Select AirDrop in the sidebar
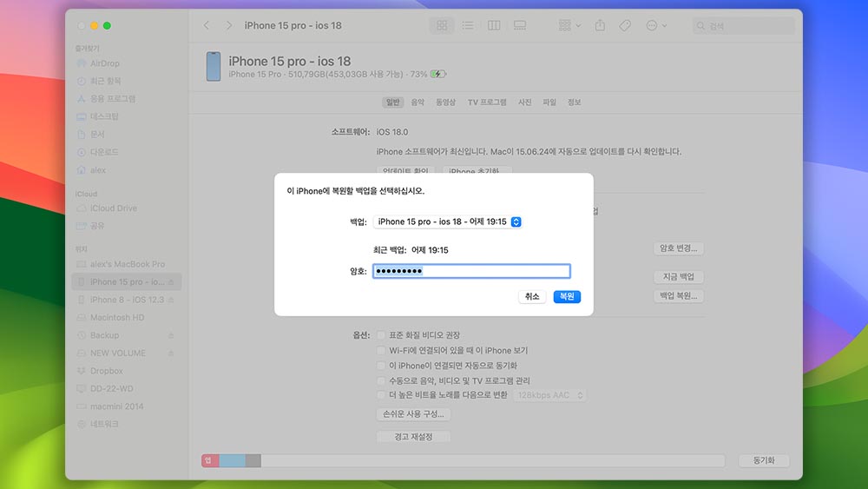The height and width of the screenshot is (489, 868). tap(105, 63)
